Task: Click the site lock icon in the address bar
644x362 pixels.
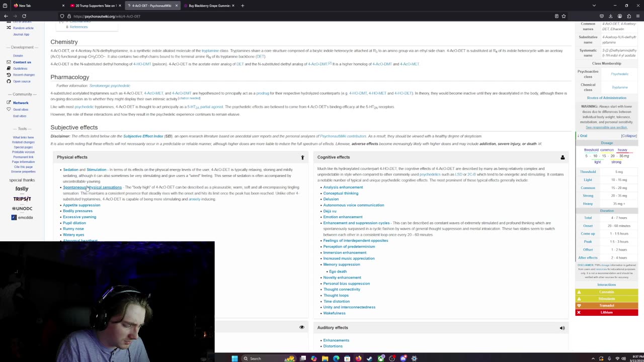Action: click(x=69, y=16)
